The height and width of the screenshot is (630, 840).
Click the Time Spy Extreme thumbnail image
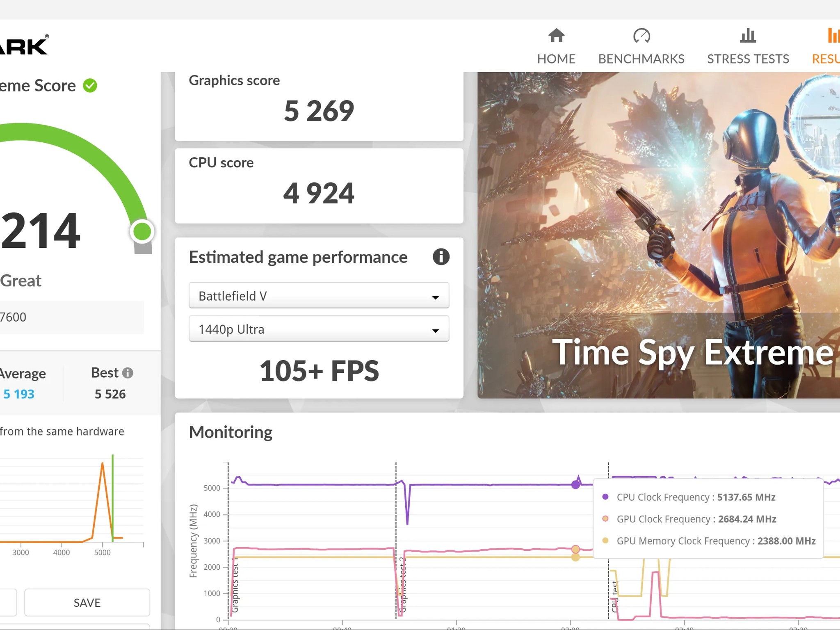pos(658,235)
